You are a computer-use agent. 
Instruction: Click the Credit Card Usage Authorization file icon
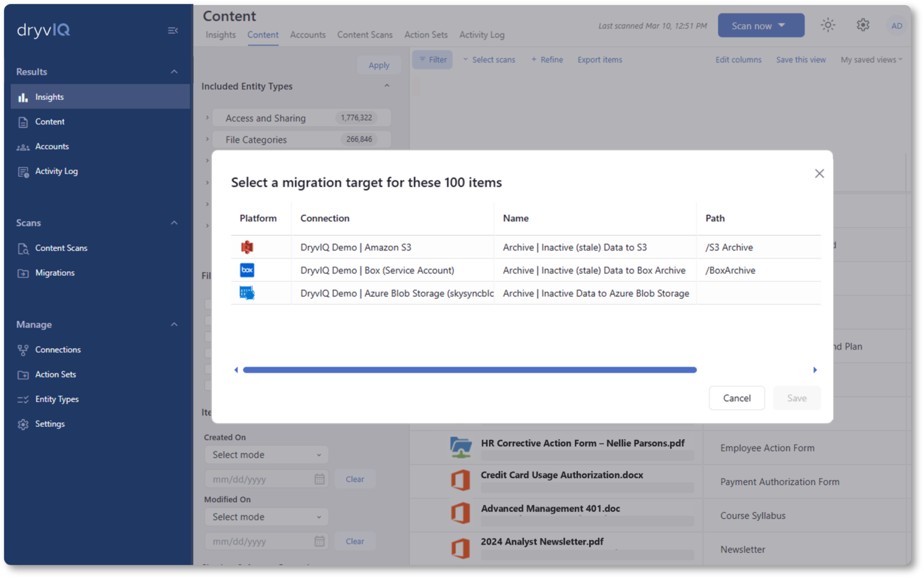tap(461, 481)
